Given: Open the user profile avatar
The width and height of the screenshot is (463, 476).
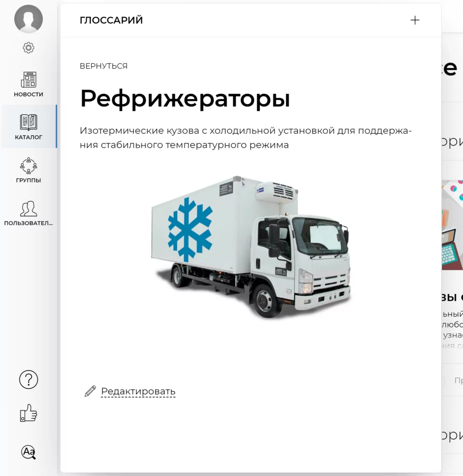Looking at the screenshot, I should coord(28,19).
